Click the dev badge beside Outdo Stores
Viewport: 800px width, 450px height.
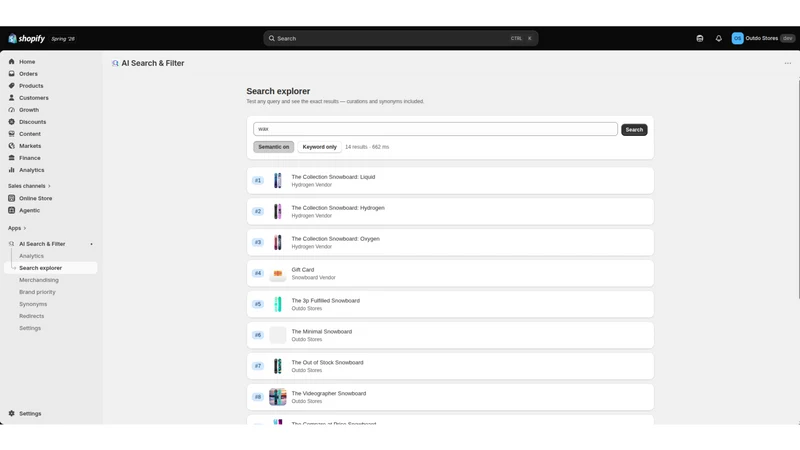(x=787, y=38)
